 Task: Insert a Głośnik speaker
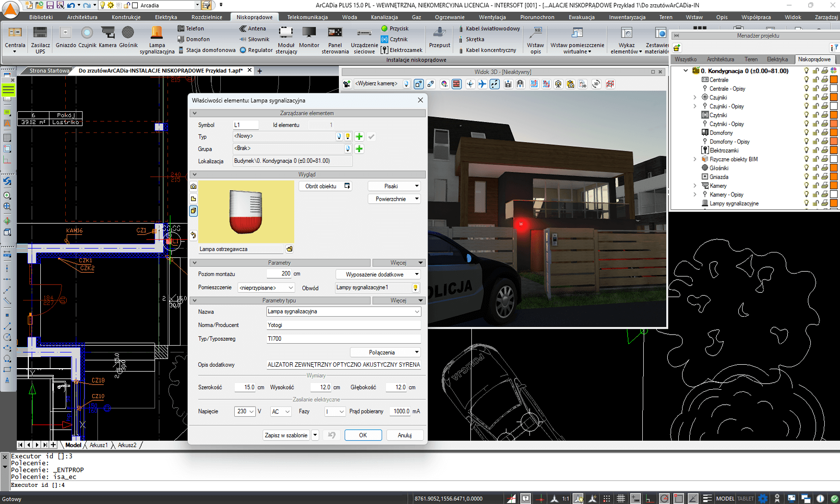[x=128, y=37]
